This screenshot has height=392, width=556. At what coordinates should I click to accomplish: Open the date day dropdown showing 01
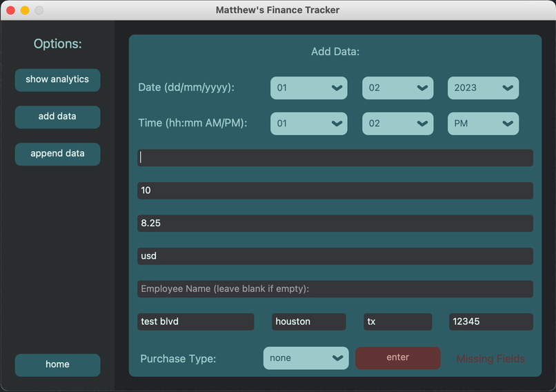309,88
